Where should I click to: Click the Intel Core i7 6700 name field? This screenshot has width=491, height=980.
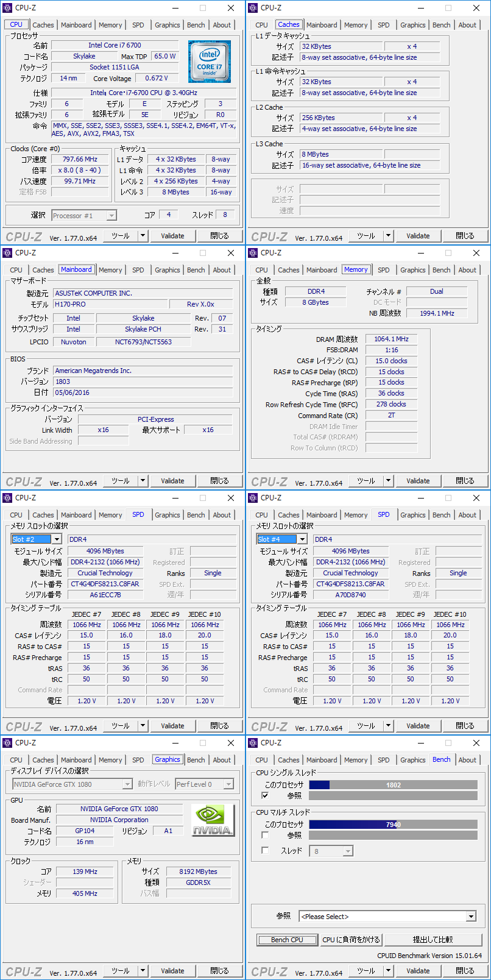[x=115, y=45]
